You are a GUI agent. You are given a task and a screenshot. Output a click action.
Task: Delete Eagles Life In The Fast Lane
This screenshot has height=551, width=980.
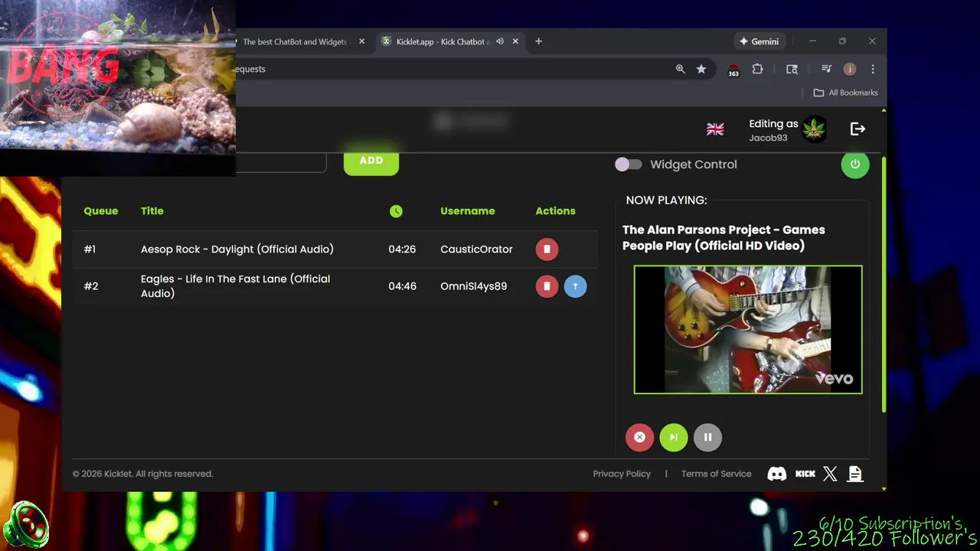tap(547, 286)
